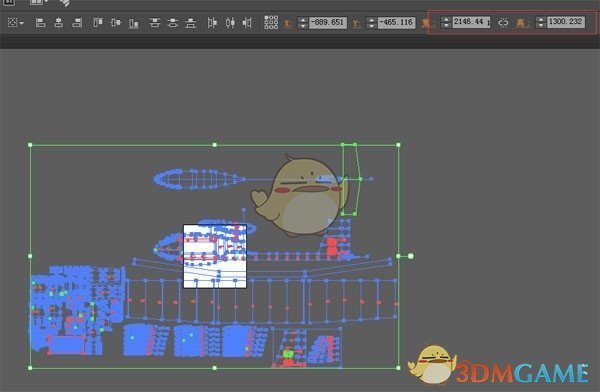The height and width of the screenshot is (392, 600).
Task: Align selected objects to horizontal center
Action: tap(59, 23)
